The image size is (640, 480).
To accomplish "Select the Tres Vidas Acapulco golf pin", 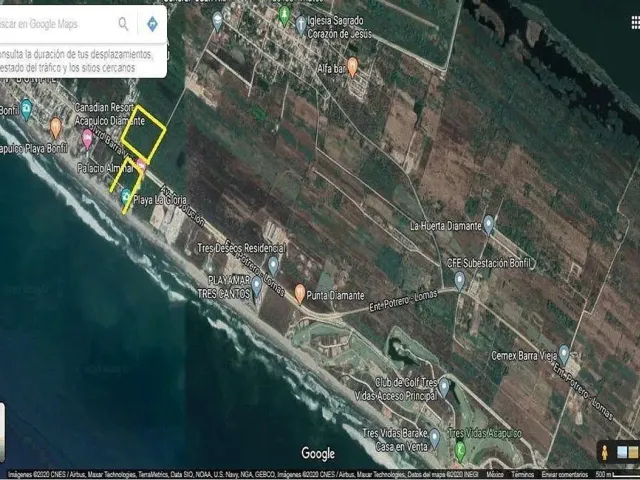I will (460, 451).
